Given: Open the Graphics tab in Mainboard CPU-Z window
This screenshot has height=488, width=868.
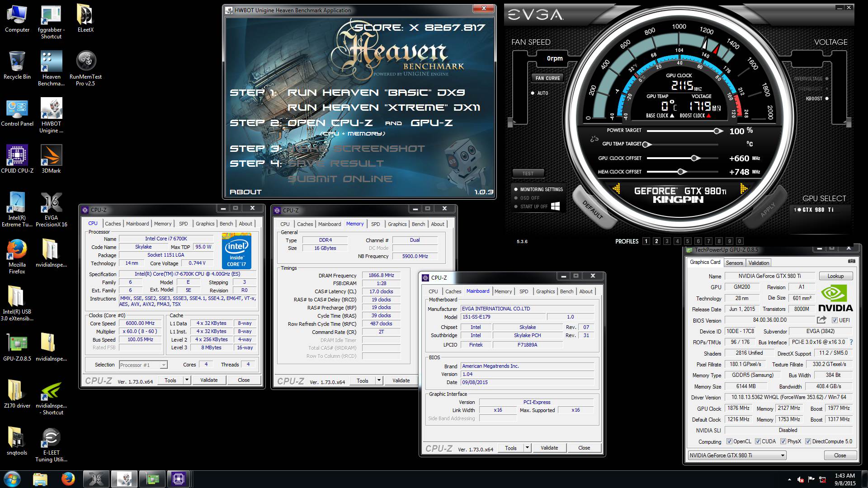Looking at the screenshot, I should click(545, 291).
